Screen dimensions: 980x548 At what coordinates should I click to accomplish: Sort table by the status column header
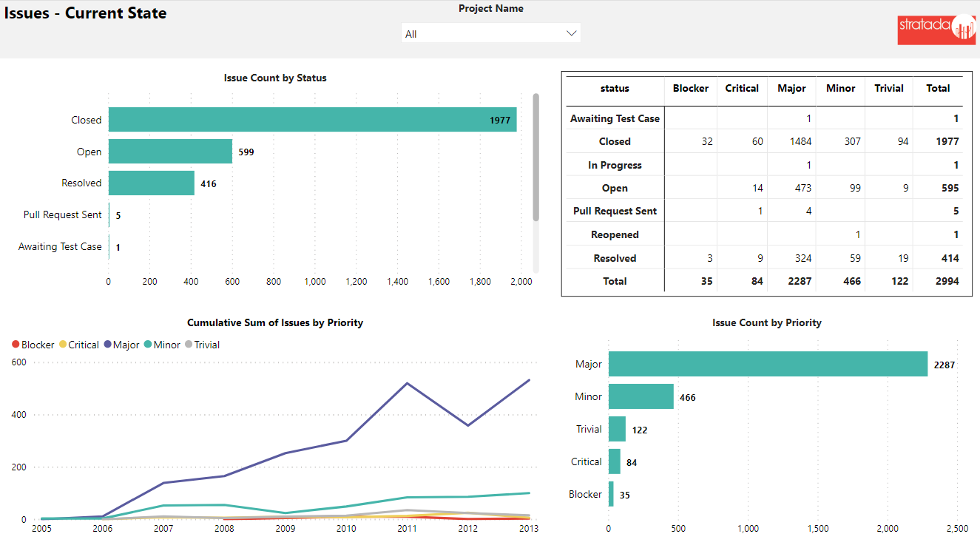click(x=615, y=88)
